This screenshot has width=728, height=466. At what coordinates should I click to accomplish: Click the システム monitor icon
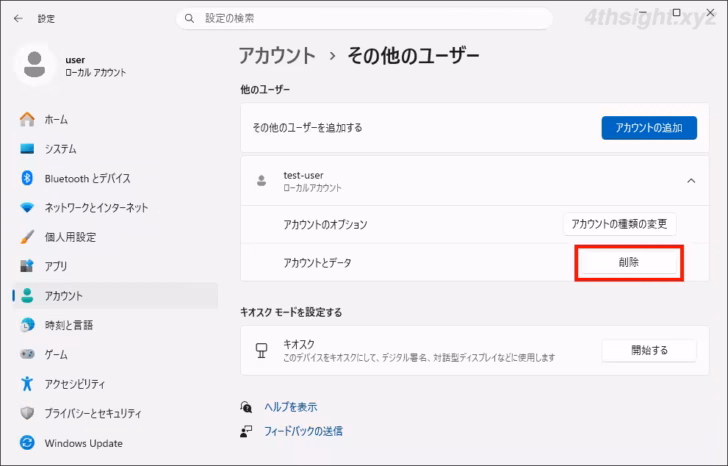point(27,149)
